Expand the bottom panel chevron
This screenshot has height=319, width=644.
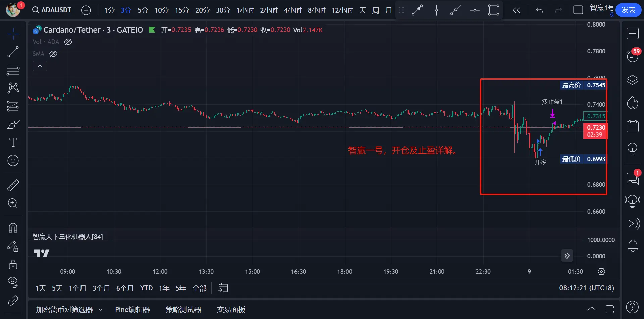[x=592, y=309]
